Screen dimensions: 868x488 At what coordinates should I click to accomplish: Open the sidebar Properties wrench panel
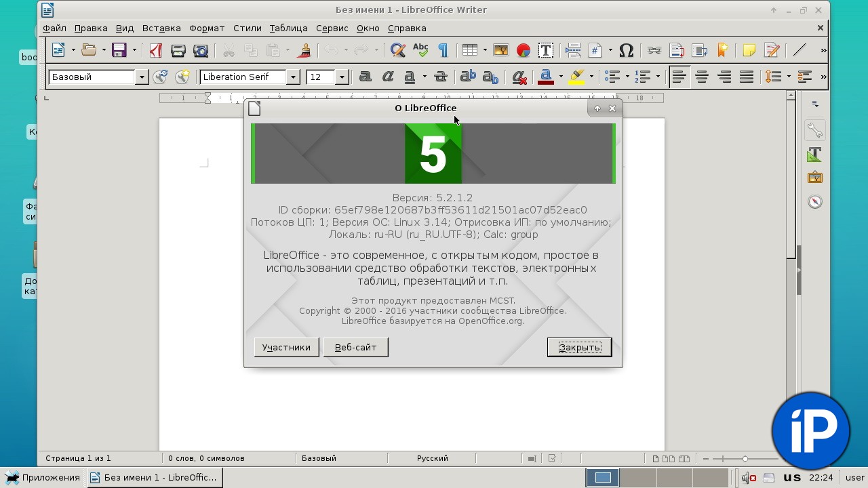(x=814, y=131)
